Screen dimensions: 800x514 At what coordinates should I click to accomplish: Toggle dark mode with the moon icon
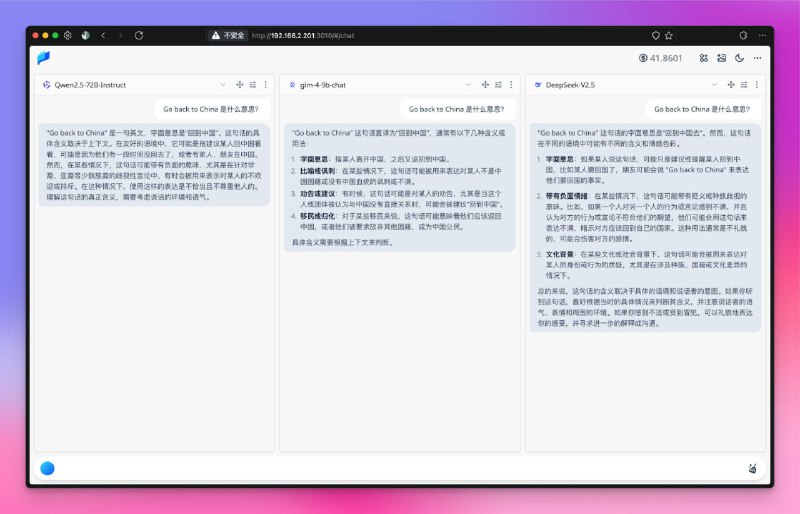739,58
